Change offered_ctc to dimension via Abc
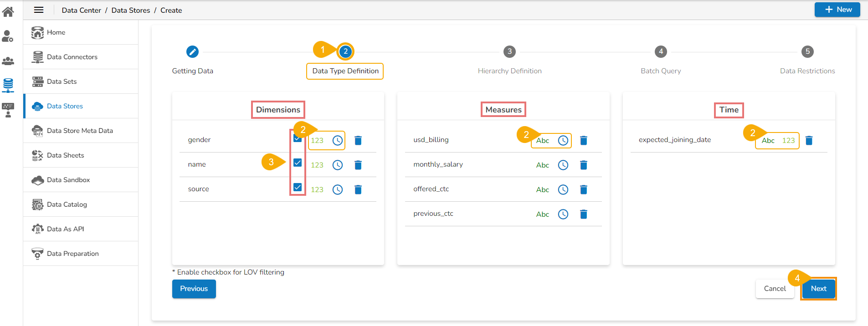 [x=542, y=189]
